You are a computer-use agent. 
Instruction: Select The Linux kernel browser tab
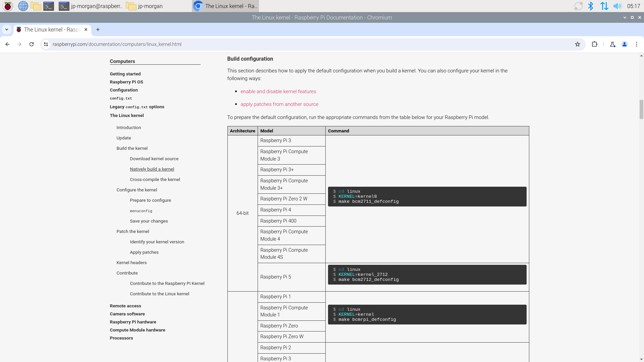pyautogui.click(x=52, y=29)
